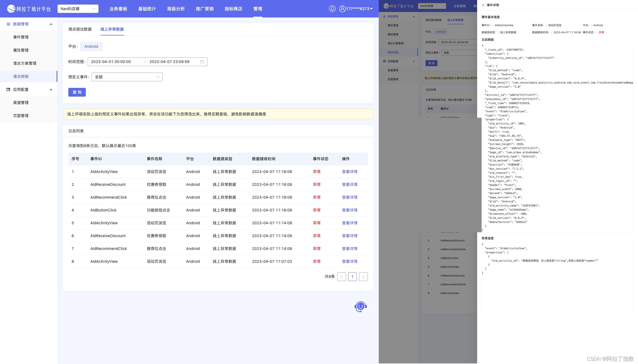Select the Android platform tag
This screenshot has height=364, width=638.
(x=91, y=46)
